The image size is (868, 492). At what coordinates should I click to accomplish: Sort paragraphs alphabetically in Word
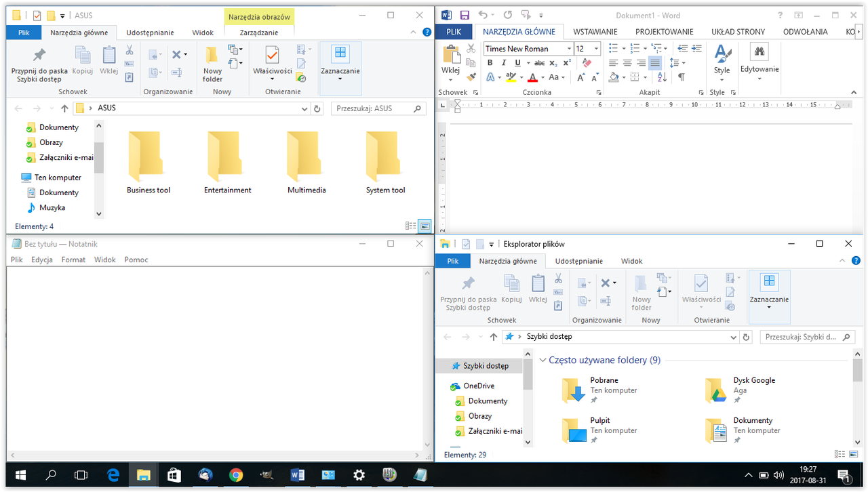(x=663, y=77)
